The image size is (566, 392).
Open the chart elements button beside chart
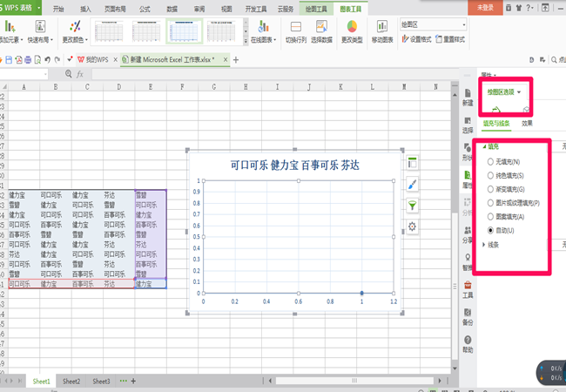click(412, 163)
